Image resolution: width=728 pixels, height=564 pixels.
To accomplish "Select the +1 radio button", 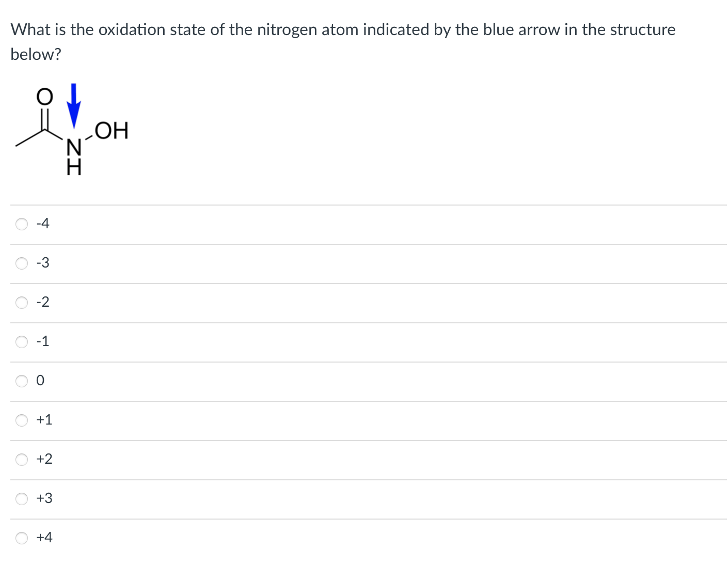I will 22,420.
